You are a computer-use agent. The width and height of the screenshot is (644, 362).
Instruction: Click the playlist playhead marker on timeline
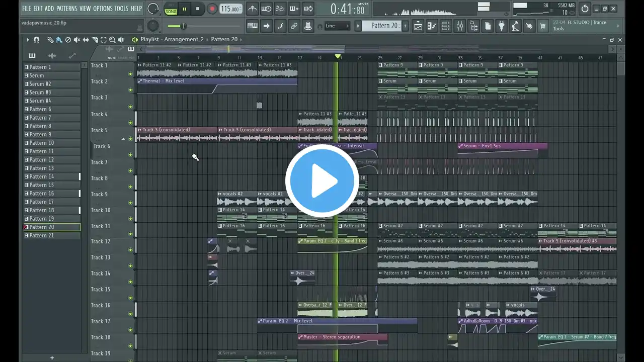pyautogui.click(x=338, y=57)
